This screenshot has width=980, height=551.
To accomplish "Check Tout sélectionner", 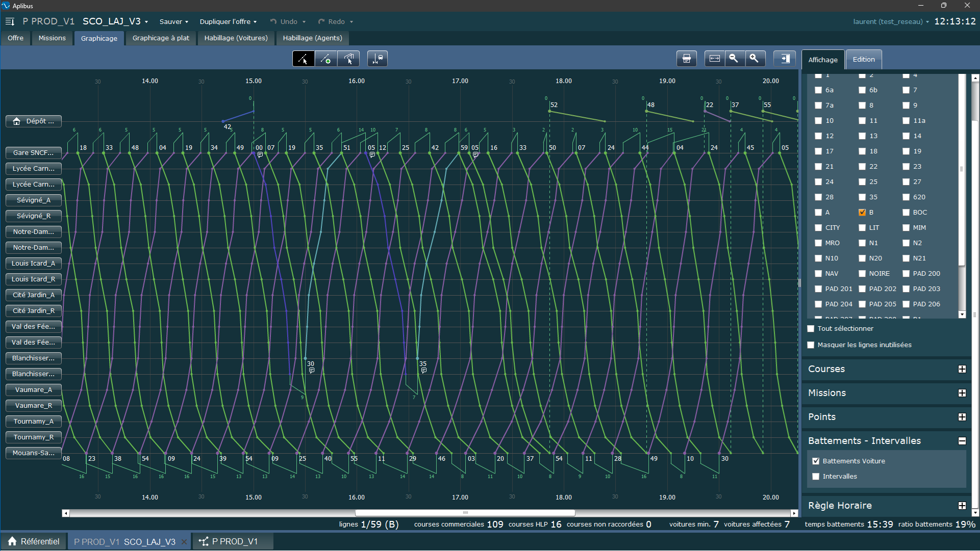I will [811, 329].
